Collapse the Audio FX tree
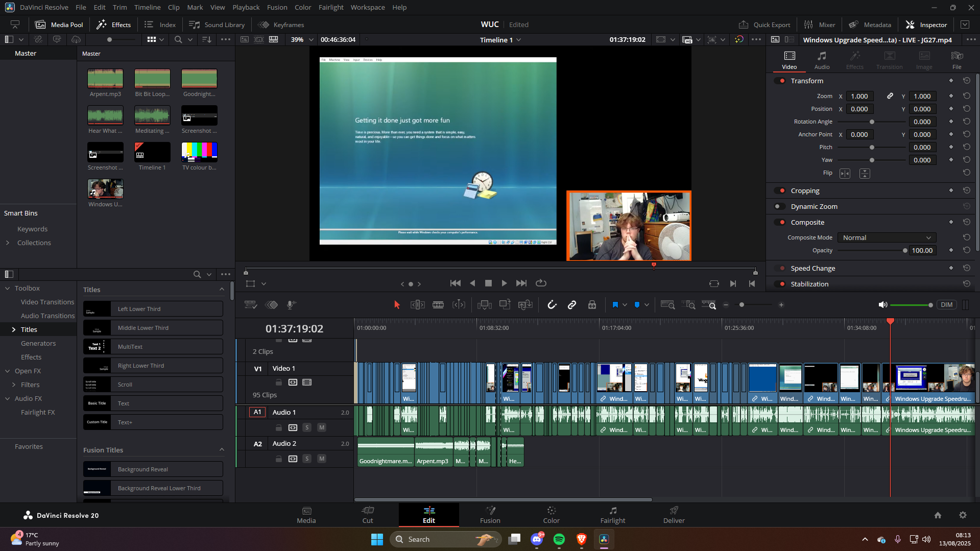The height and width of the screenshot is (551, 980). pos(8,398)
